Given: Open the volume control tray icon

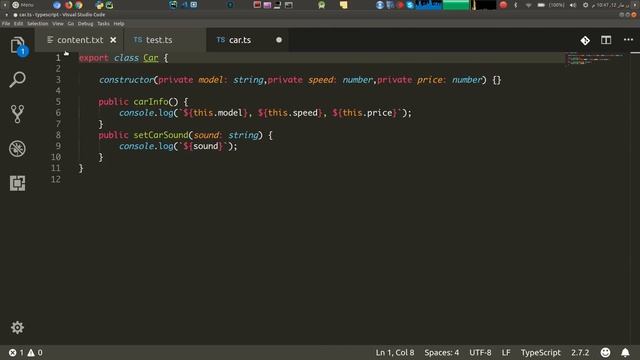Looking at the screenshot, I should point(573,5).
